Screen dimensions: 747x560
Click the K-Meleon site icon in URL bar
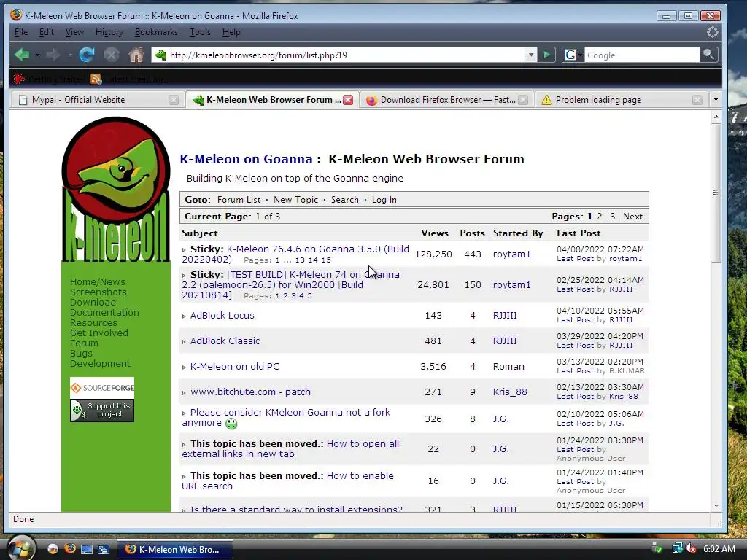(160, 55)
